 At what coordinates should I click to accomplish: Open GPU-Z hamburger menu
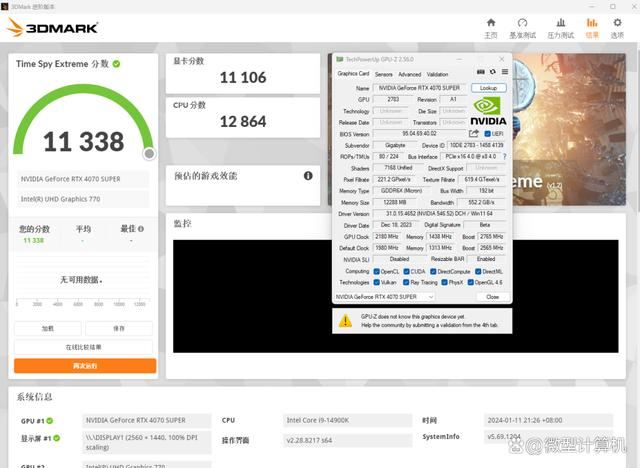coord(505,72)
